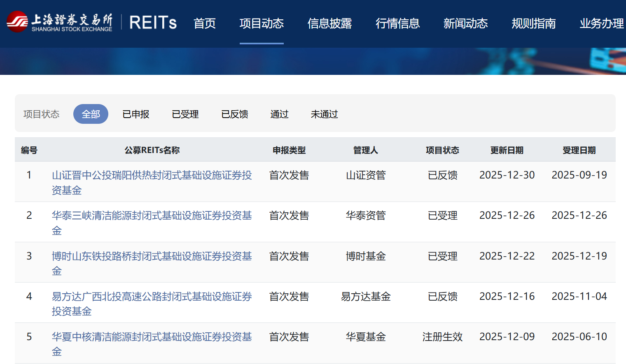Choose the 已反馈 status filter
626x364 pixels.
tap(235, 114)
